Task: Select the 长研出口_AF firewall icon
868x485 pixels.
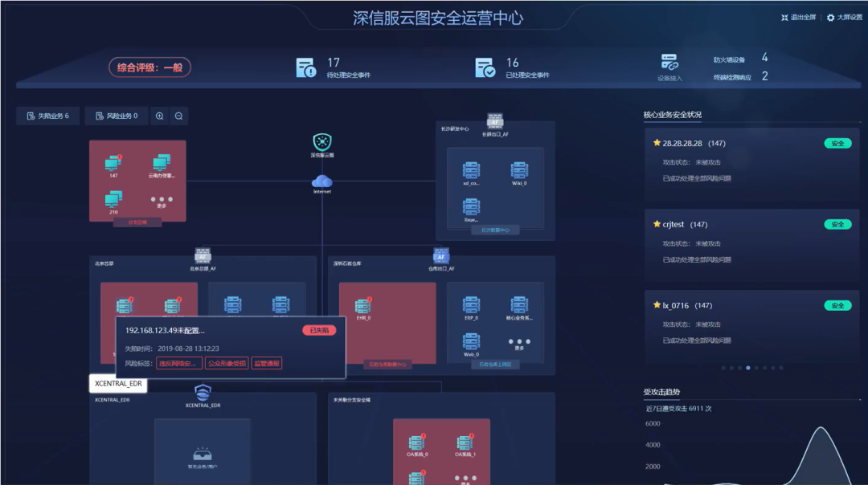Action: [495, 121]
